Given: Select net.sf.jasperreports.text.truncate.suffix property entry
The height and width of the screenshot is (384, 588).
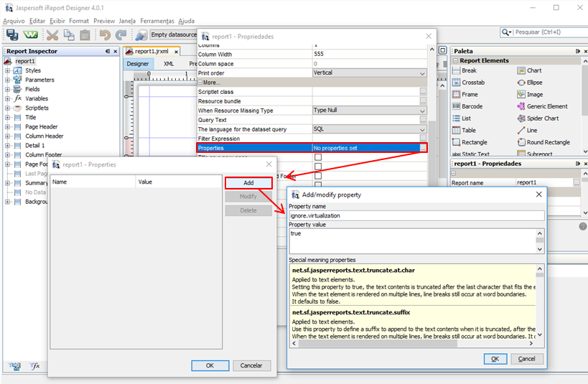Looking at the screenshot, I should [351, 312].
